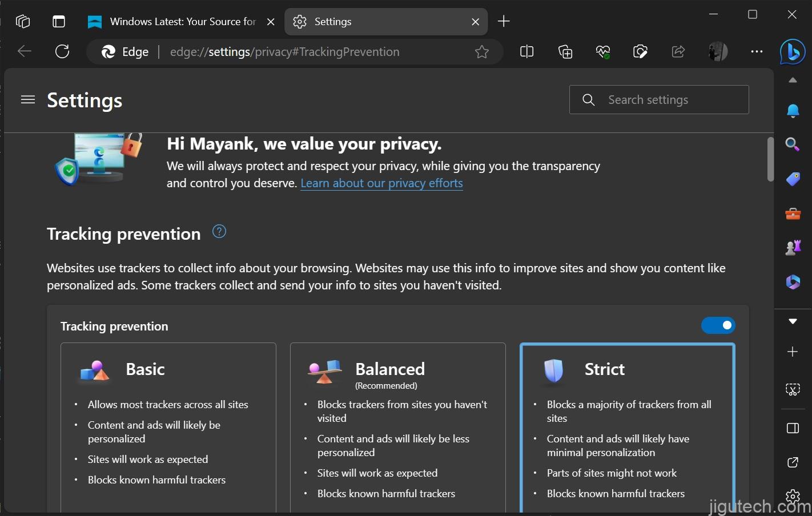Toggle sidebar panel layout icon

click(x=793, y=428)
